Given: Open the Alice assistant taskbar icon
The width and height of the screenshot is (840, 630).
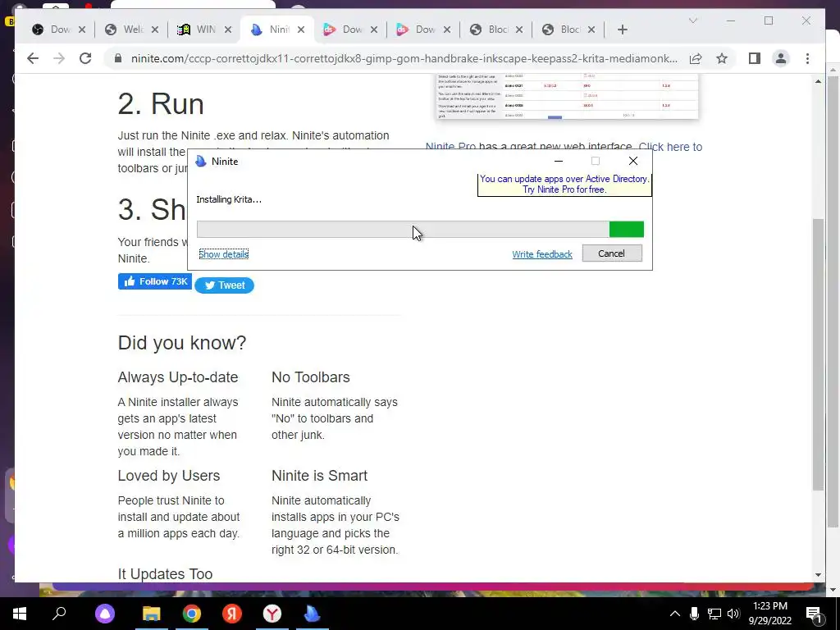Looking at the screenshot, I should (x=105, y=614).
